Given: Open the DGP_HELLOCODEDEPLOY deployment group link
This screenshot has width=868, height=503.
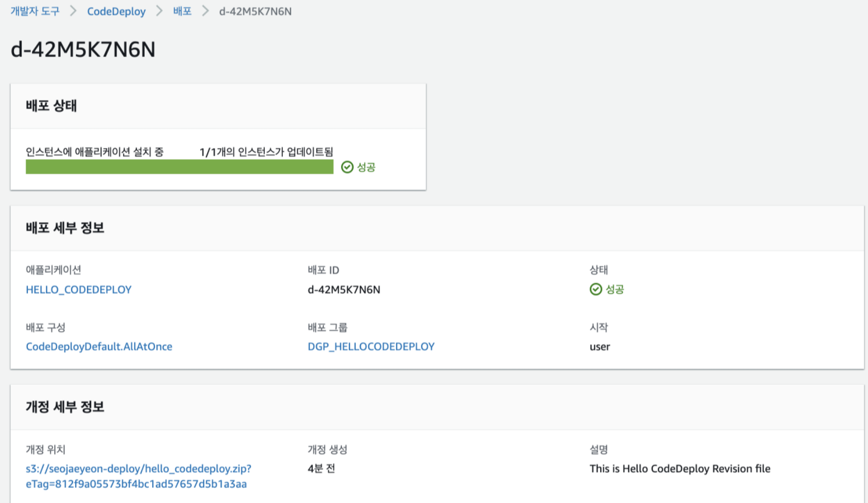Looking at the screenshot, I should 371,346.
